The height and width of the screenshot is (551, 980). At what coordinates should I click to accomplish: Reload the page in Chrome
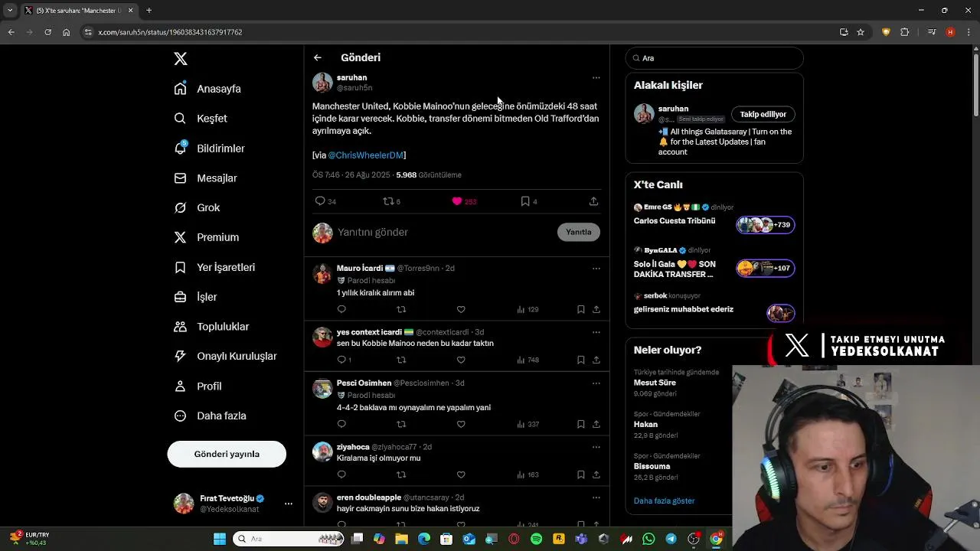(x=47, y=32)
